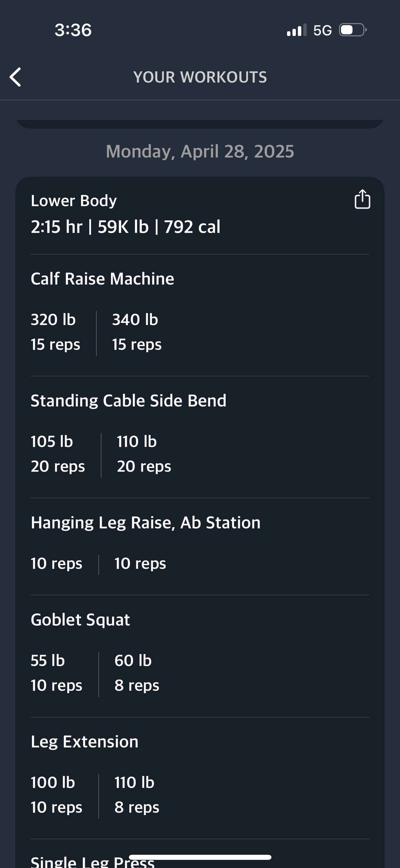Tap the 100 lb Leg Extension set
This screenshot has width=400, height=868.
[x=56, y=795]
